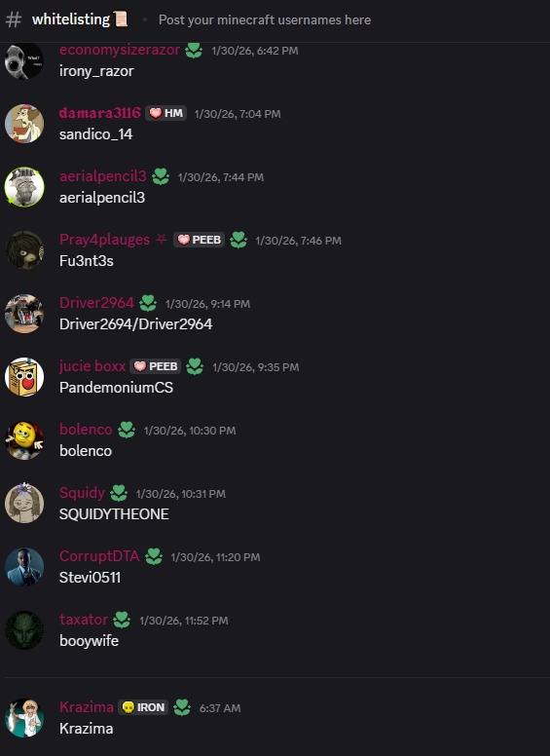Open the PEEB role tag on Pray4plauges
The height and width of the screenshot is (756, 550).
199,240
